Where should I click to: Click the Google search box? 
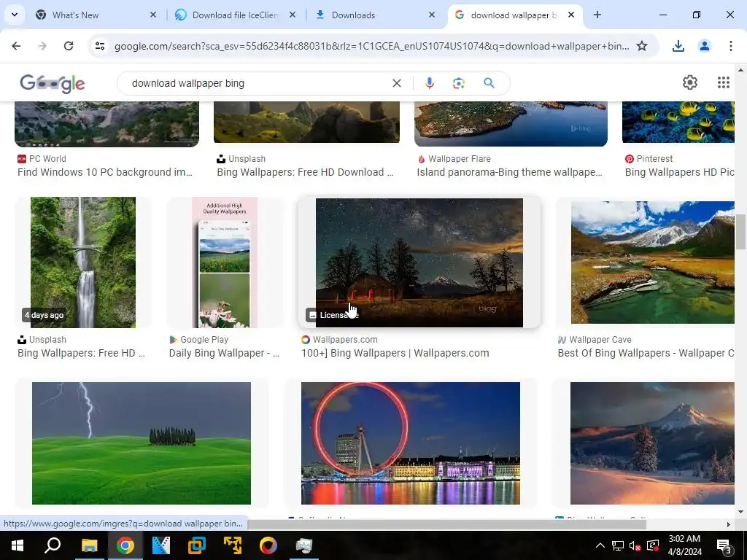(260, 83)
